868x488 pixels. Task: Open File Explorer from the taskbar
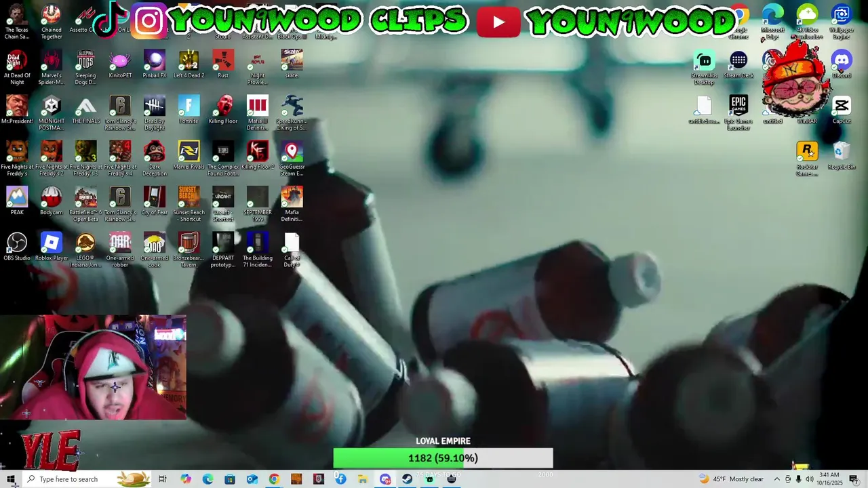(363, 479)
